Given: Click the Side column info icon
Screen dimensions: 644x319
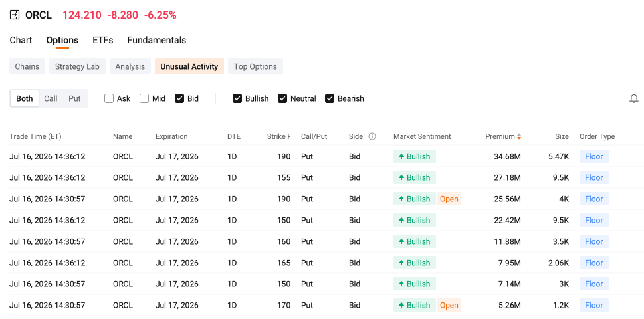Looking at the screenshot, I should [x=372, y=136].
